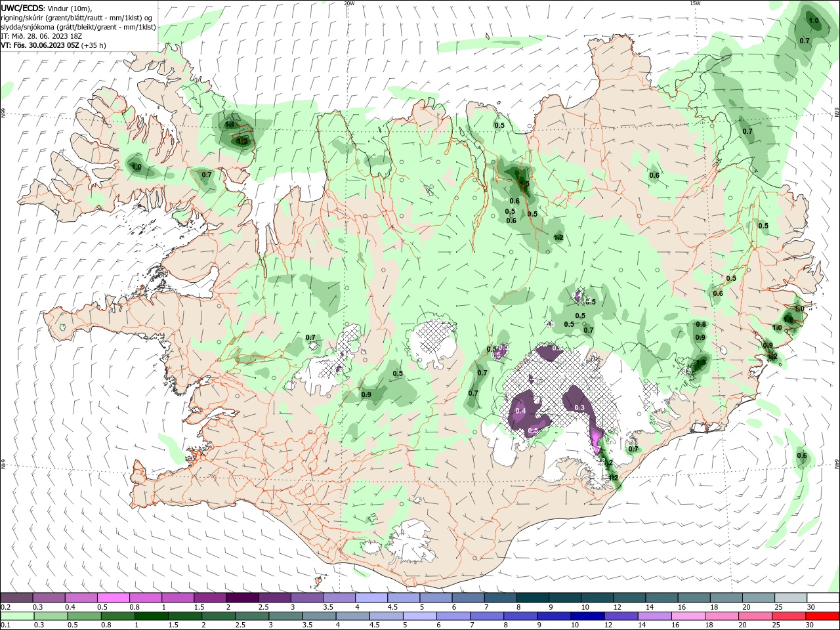Click the 0.4 value on the purple glacier area

click(521, 411)
